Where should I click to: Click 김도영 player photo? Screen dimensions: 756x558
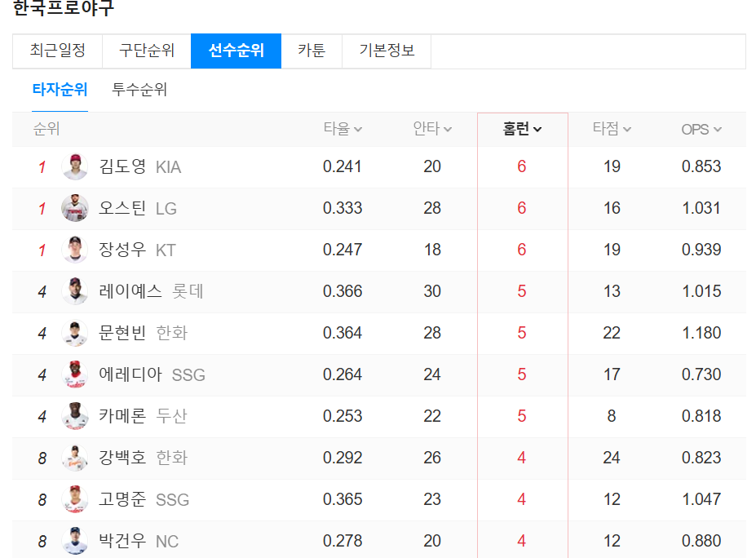click(x=75, y=167)
